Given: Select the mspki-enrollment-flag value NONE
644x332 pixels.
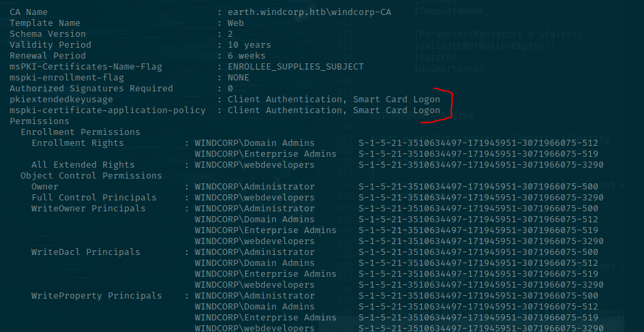Looking at the screenshot, I should [239, 78].
